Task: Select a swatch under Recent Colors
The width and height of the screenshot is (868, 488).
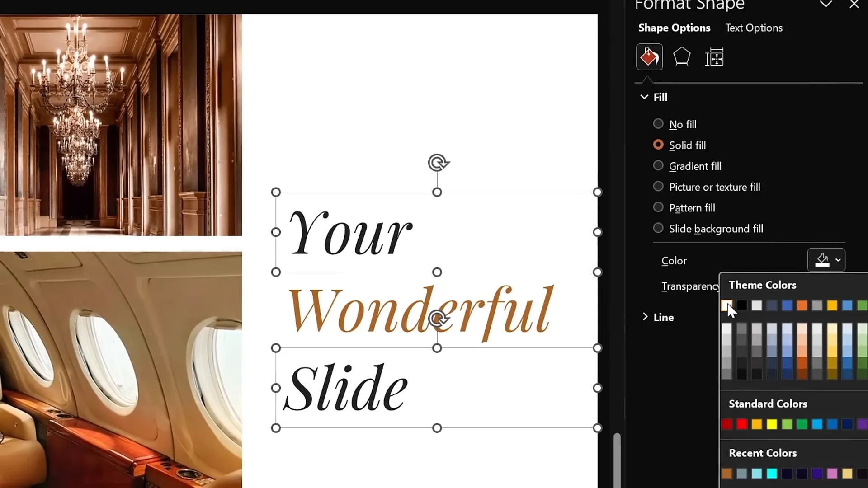Action: click(726, 474)
